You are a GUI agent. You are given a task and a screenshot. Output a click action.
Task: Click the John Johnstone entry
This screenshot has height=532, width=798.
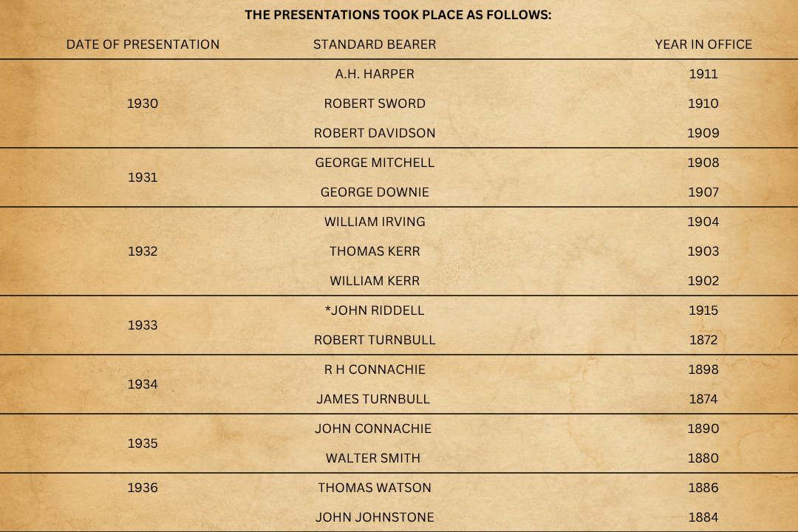coord(375,517)
